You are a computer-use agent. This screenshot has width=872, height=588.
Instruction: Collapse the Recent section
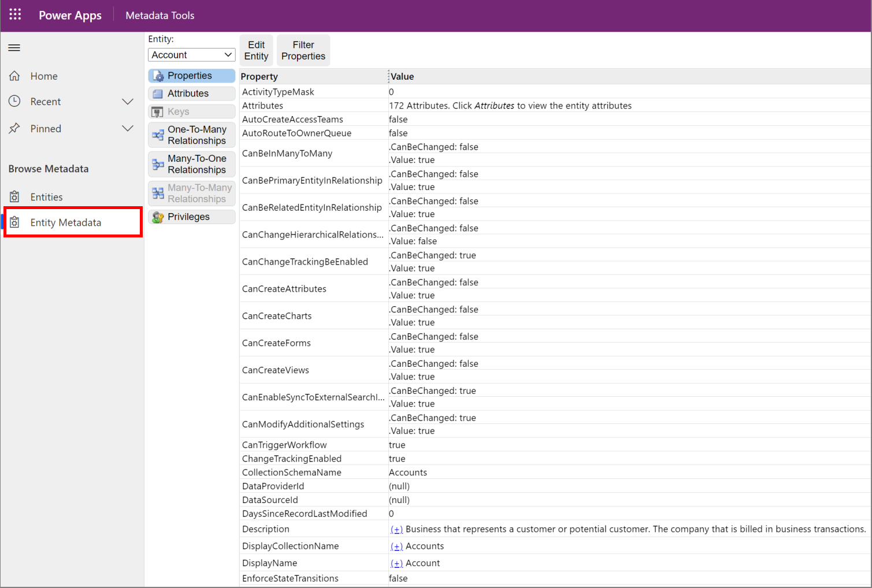point(128,101)
